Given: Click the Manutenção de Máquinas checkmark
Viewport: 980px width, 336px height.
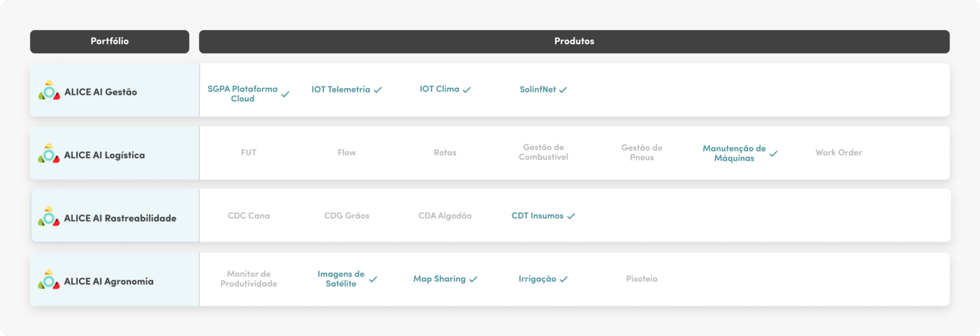Looking at the screenshot, I should tap(774, 154).
